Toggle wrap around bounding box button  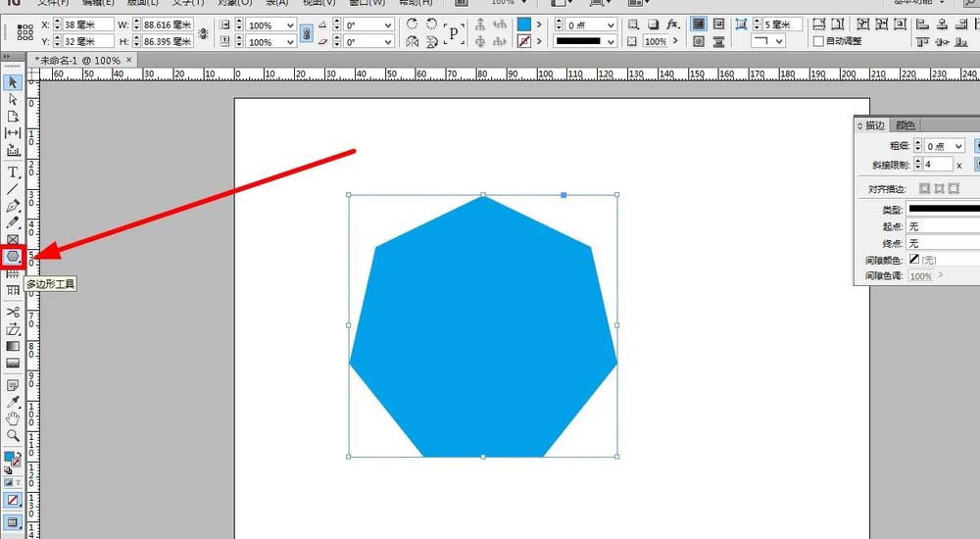(718, 24)
